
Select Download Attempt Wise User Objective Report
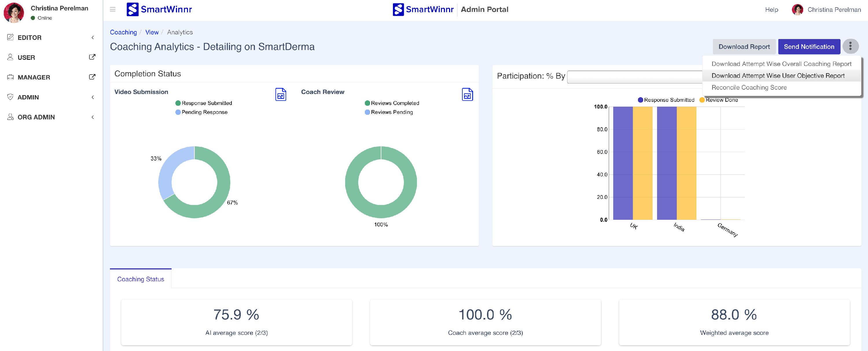pyautogui.click(x=778, y=76)
